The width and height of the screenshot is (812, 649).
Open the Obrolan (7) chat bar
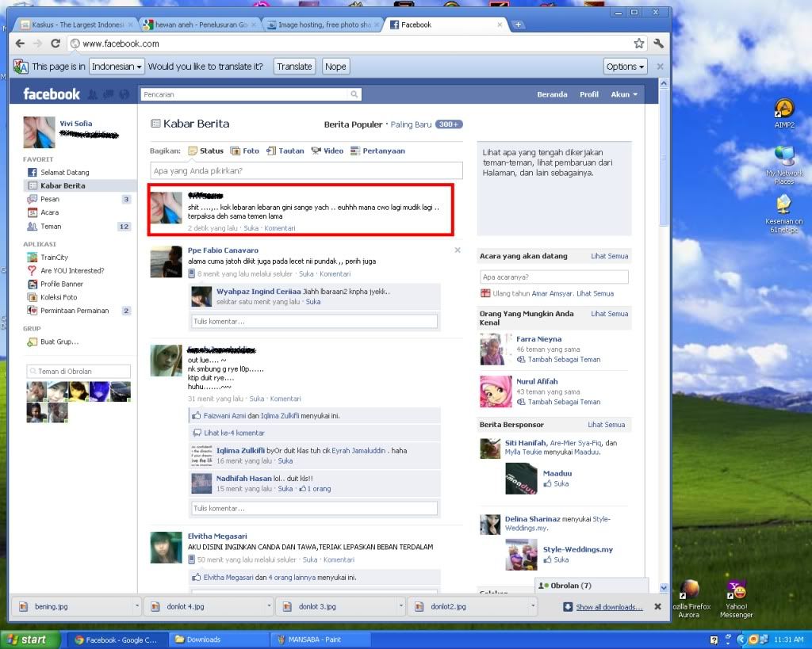point(592,586)
